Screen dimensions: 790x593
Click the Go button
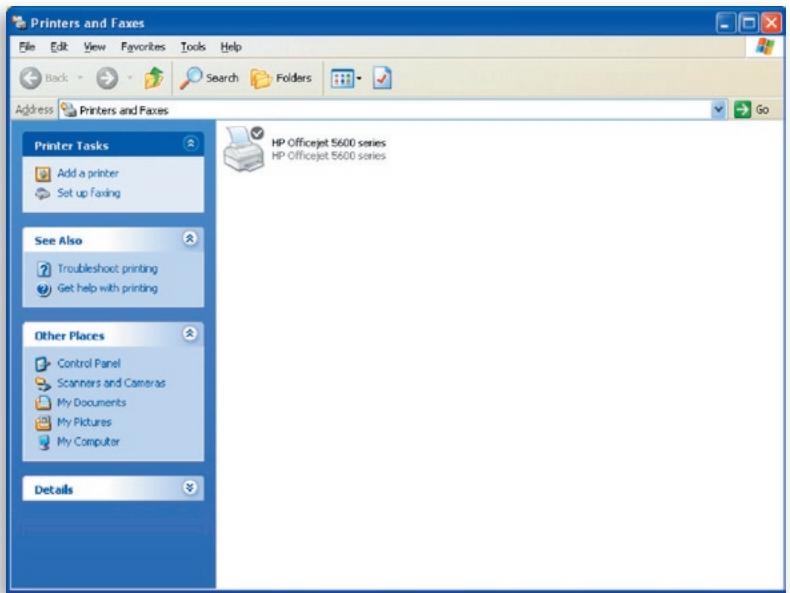pos(751,109)
